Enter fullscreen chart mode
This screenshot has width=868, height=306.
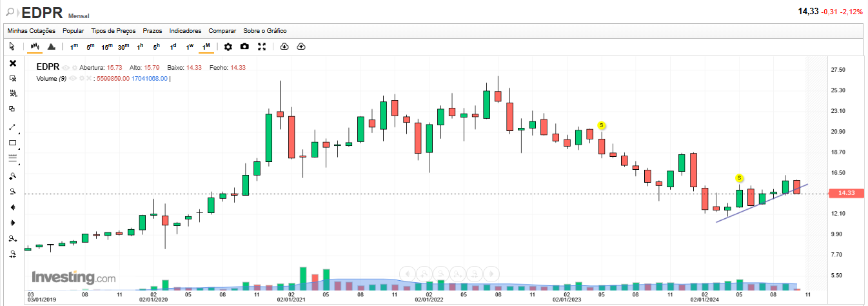tap(262, 46)
